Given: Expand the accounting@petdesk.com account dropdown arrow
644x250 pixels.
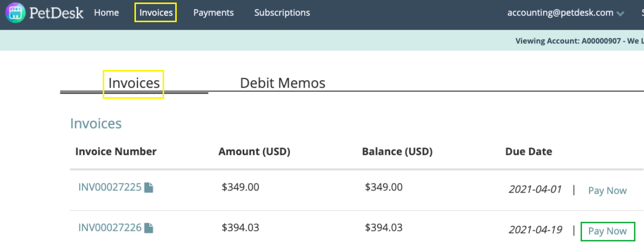Looking at the screenshot, I should click(620, 14).
